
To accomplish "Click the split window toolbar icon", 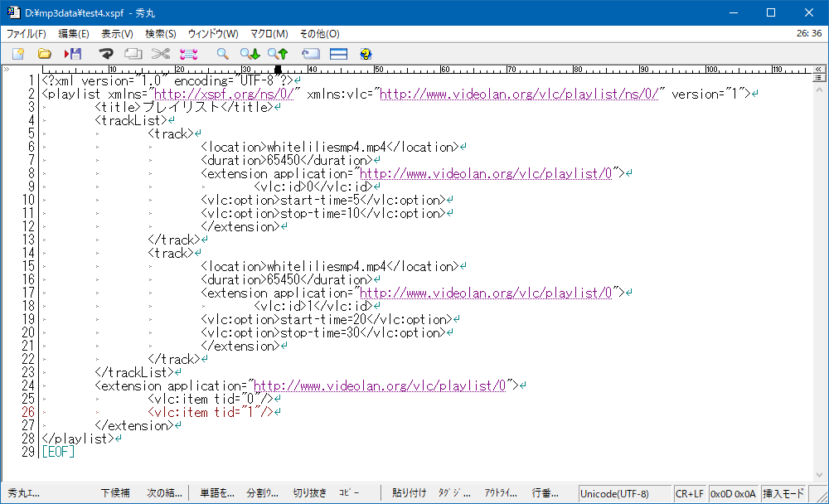I will [338, 54].
